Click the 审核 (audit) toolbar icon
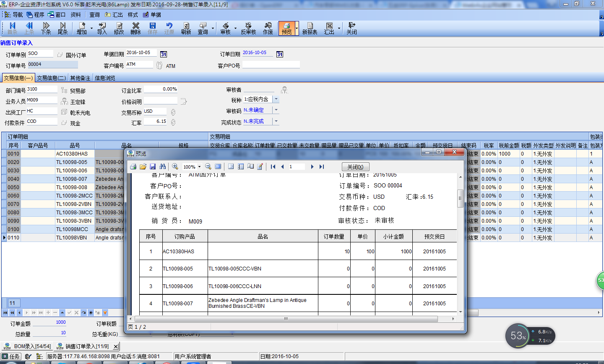Viewport: 604px width, 364px height. (x=226, y=29)
